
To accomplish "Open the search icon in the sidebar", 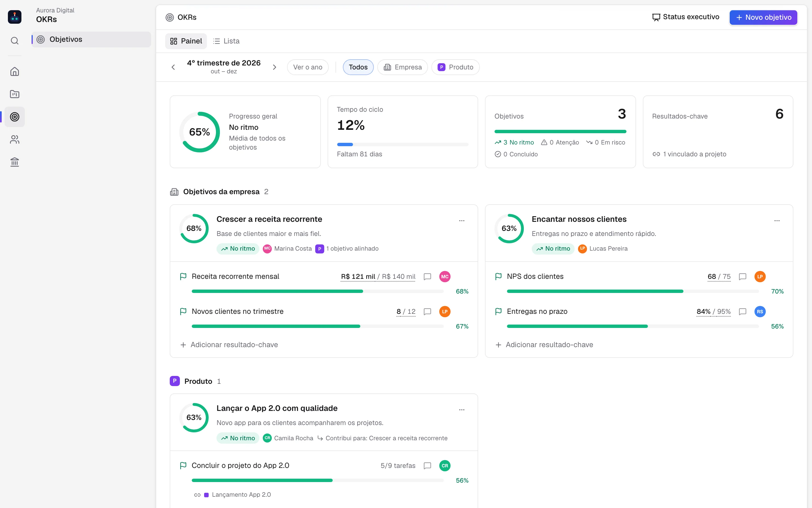I will pos(14,41).
